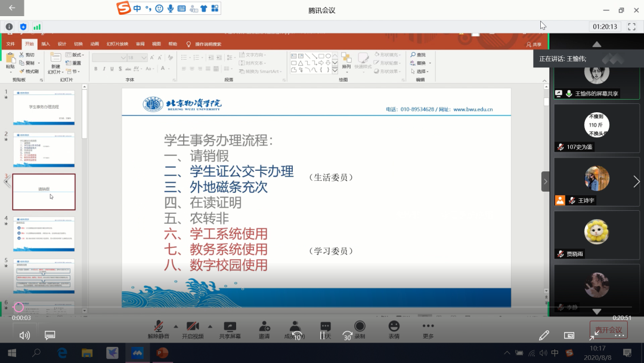Check the green network signal icon
The image size is (644, 363).
pos(37,27)
